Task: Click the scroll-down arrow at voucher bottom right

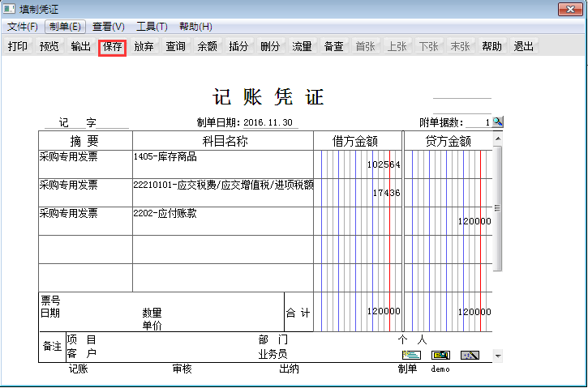Action: (498, 356)
